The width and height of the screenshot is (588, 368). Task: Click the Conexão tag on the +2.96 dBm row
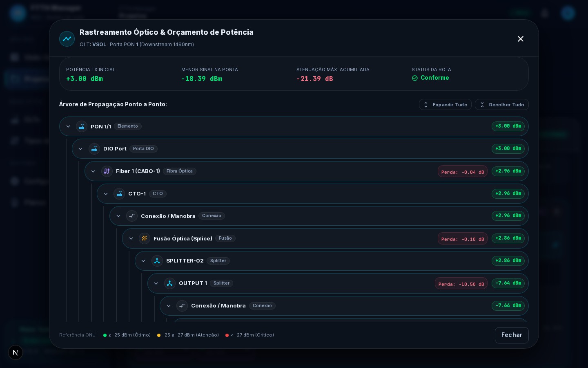(212, 216)
